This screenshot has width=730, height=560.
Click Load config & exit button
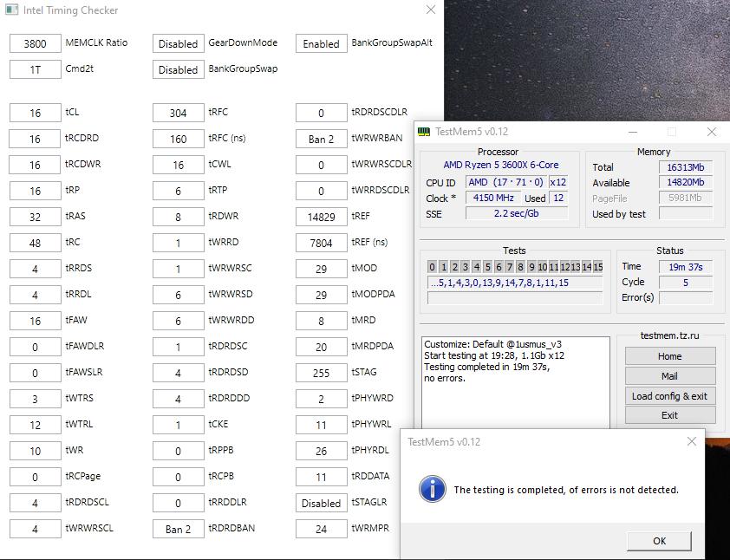pyautogui.click(x=670, y=396)
